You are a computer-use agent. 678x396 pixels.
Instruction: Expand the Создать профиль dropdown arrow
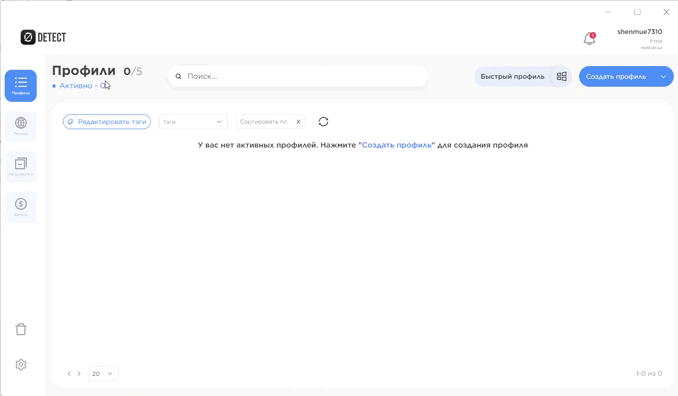(x=663, y=77)
